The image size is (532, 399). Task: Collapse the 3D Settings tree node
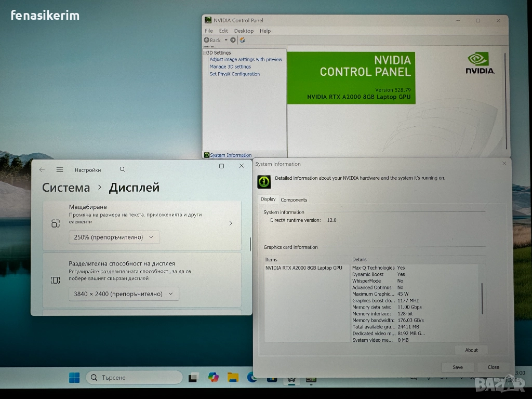tap(205, 52)
